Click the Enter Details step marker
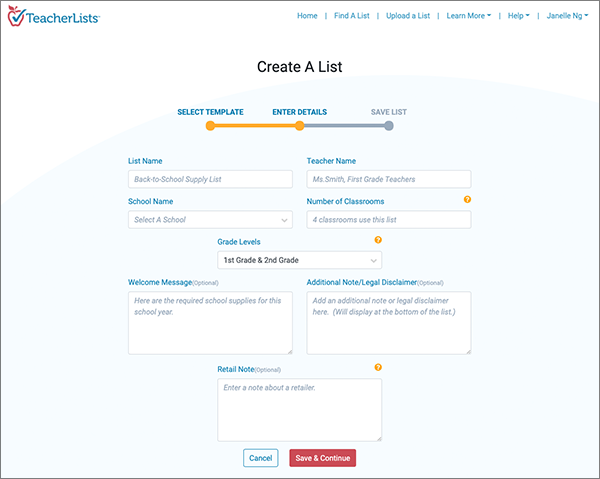 300,125
